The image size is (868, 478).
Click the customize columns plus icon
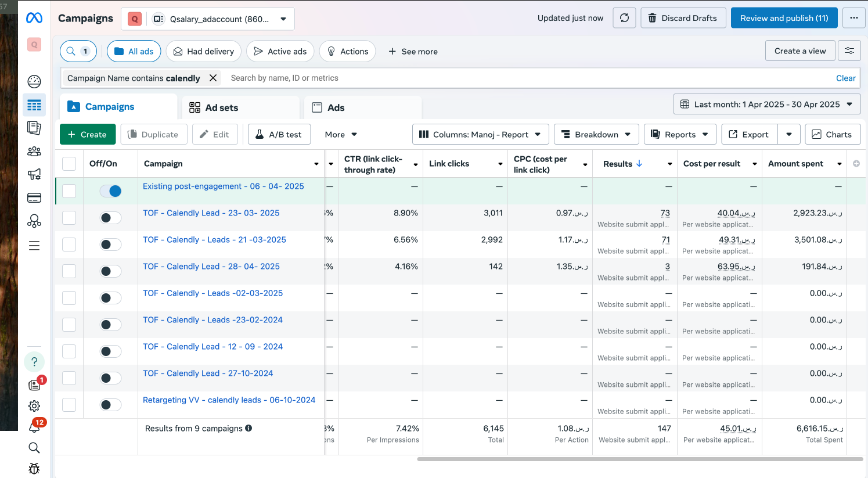[856, 164]
